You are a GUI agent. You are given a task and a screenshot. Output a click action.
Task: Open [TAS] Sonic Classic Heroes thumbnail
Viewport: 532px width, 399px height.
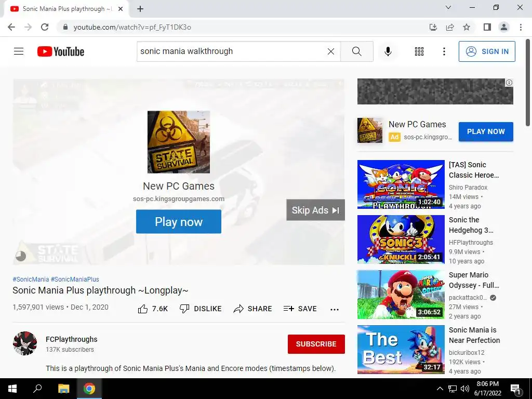coord(401,184)
